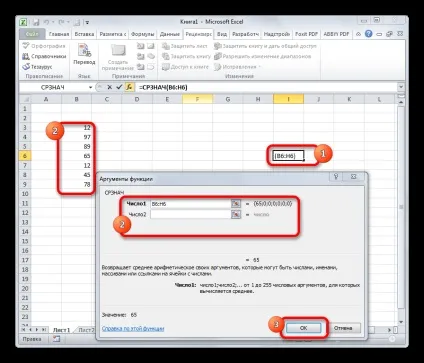Select cell with value 89

(x=76, y=146)
